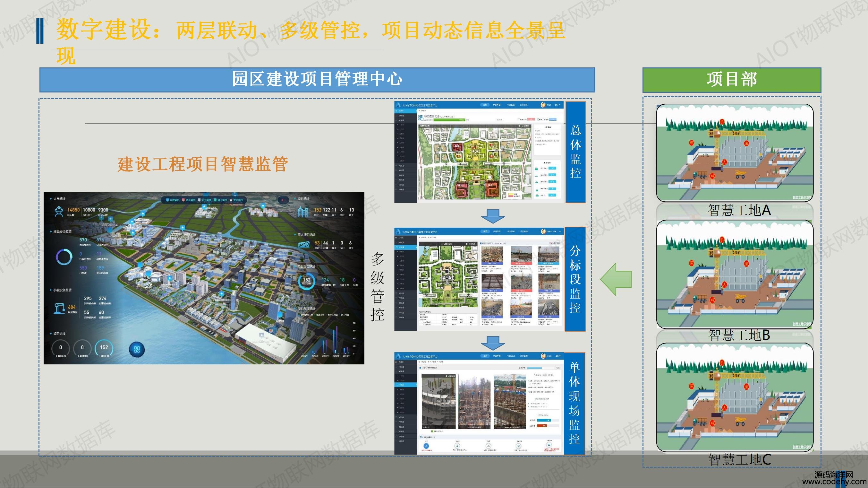The image size is (868, 488).
Task: Click the user avatar in section monitoring screenshot
Action: 543,231
